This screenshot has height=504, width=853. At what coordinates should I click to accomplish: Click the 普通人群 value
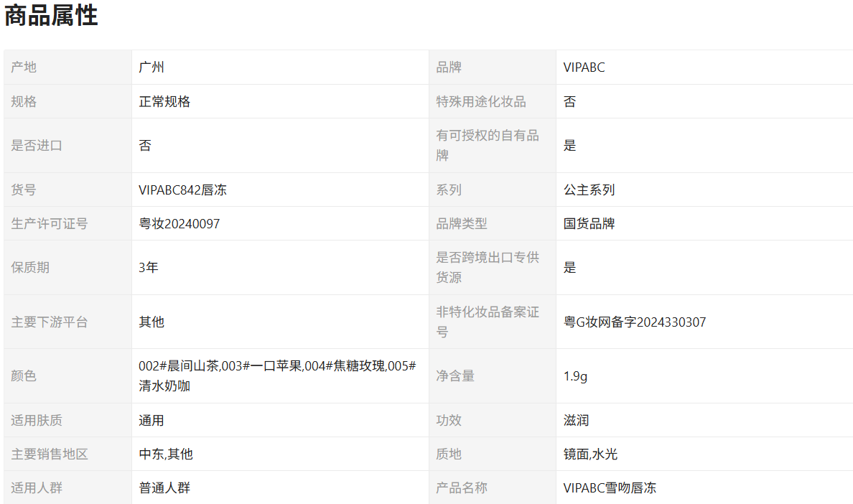tap(164, 487)
